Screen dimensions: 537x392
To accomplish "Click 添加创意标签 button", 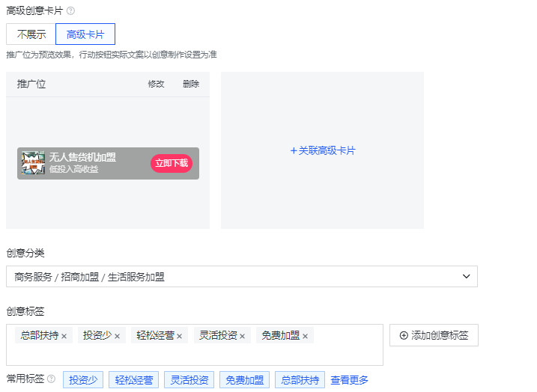I will coord(434,335).
